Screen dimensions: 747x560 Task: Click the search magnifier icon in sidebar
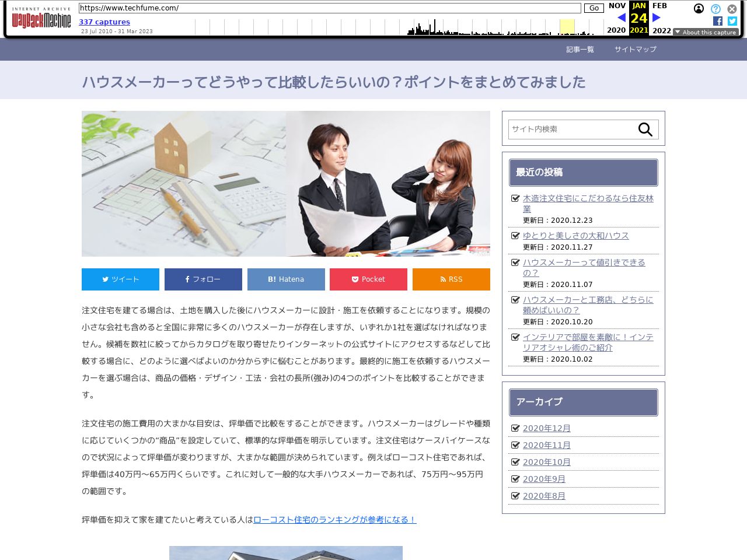pos(645,129)
